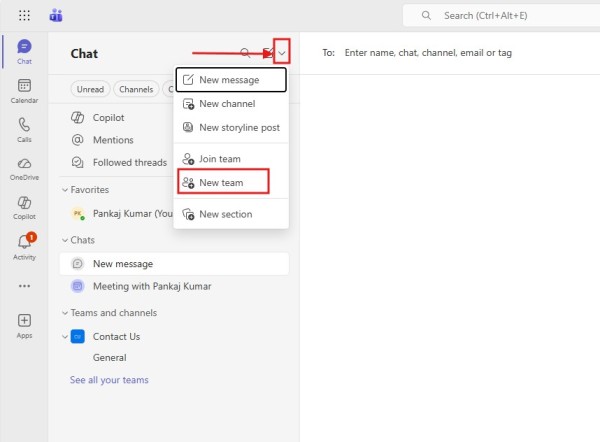Screen dimensions: 600x442
Task: Open Copilot in the chat list
Action: tap(117, 117)
